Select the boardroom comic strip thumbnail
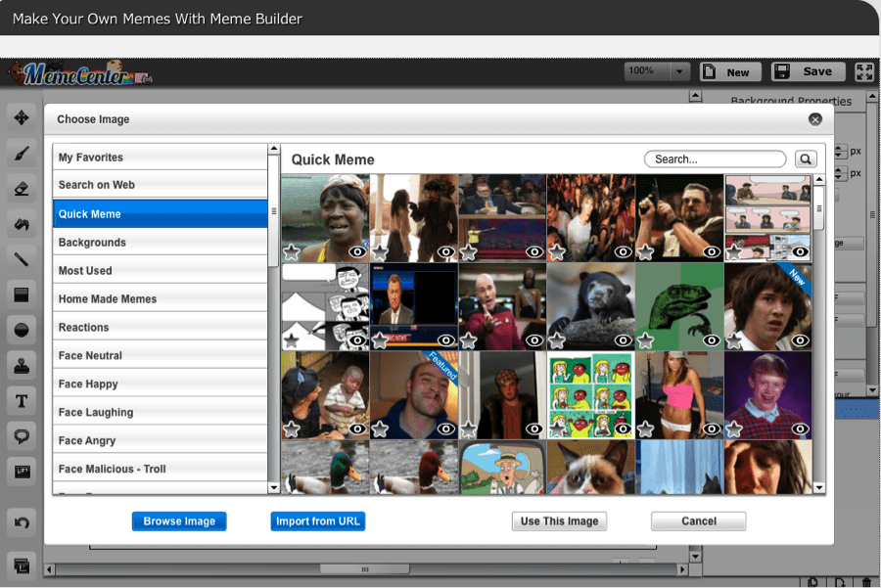Image resolution: width=881 pixels, height=588 pixels. (768, 218)
